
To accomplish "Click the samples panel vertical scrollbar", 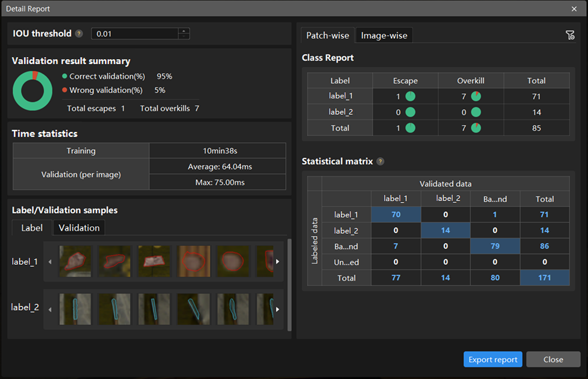I will 289,285.
